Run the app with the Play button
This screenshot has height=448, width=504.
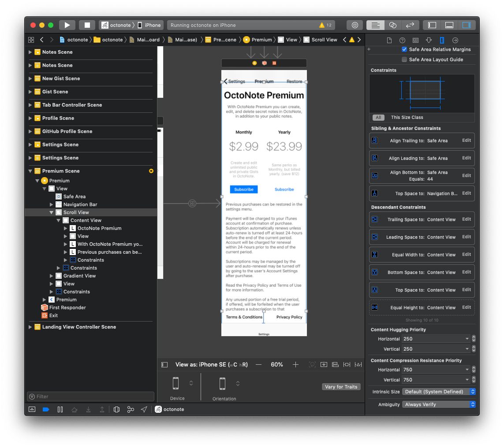[x=67, y=25]
